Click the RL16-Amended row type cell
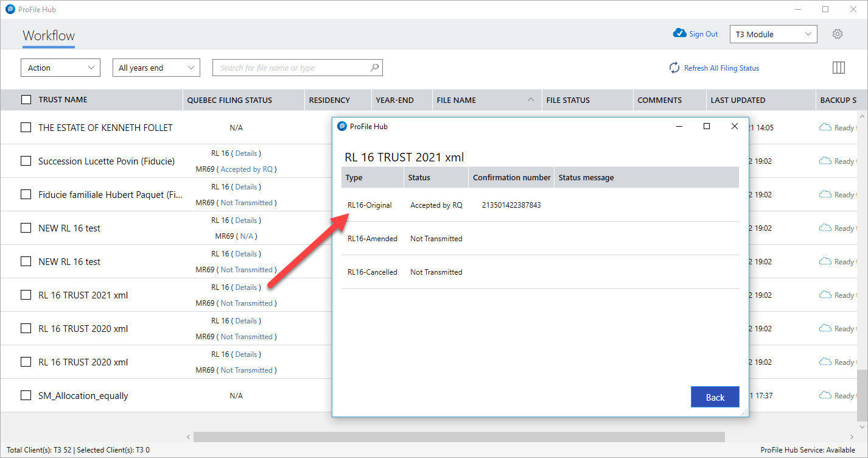 pos(373,239)
